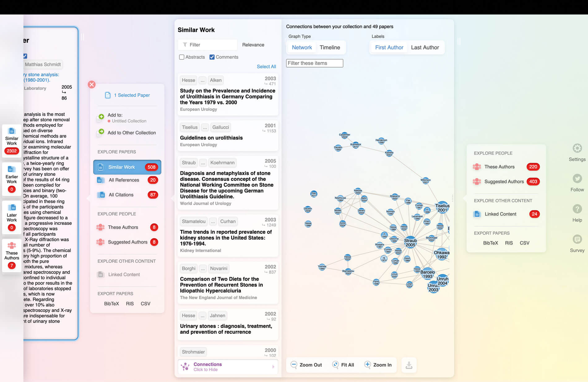Enable the Abstracts checkbox
Image resolution: width=588 pixels, height=382 pixels.
pyautogui.click(x=182, y=57)
